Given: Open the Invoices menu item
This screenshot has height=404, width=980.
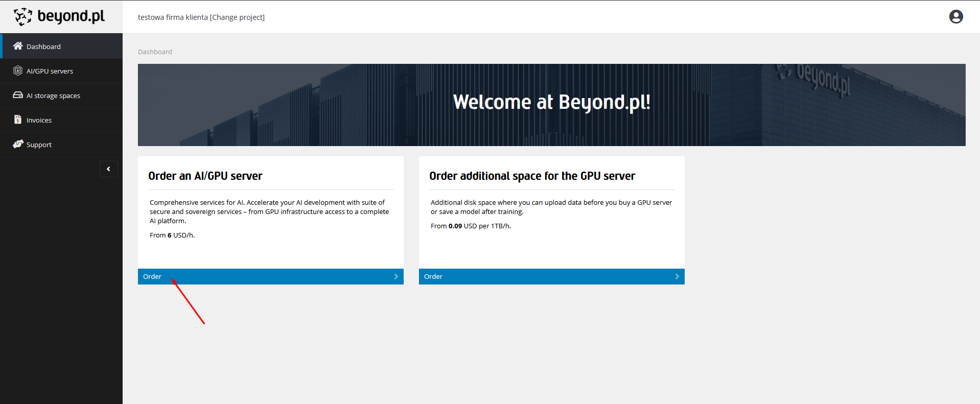Looking at the screenshot, I should [x=61, y=120].
